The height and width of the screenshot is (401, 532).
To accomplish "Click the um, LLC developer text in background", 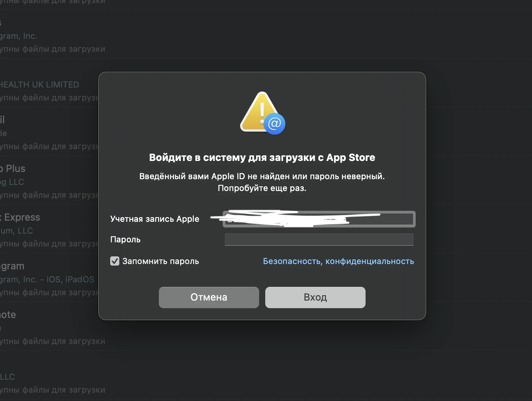I will click(17, 231).
